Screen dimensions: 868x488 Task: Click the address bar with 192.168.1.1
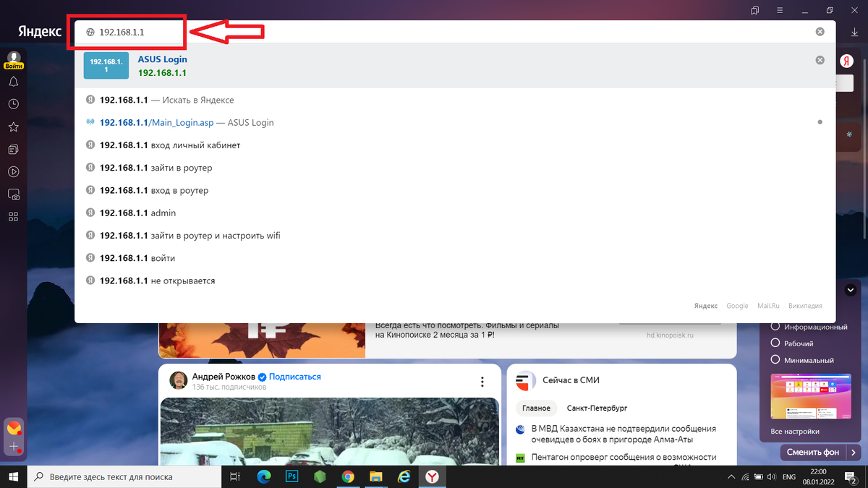tap(455, 32)
